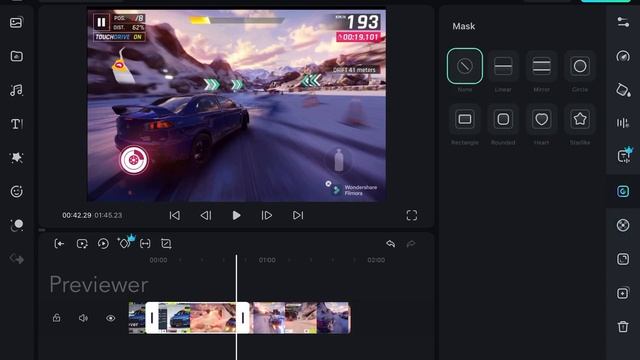Open the audio music note panel

pos(16,90)
